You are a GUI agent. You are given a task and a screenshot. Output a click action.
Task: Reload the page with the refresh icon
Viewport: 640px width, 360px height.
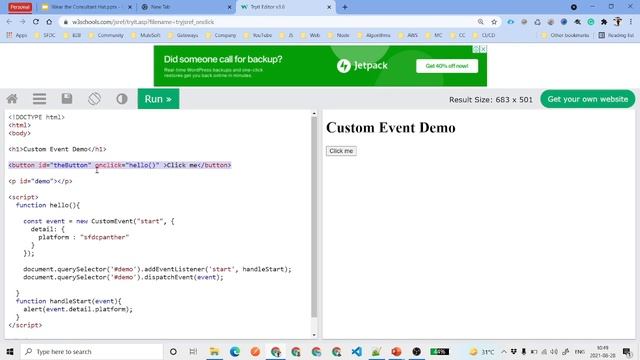(36, 22)
